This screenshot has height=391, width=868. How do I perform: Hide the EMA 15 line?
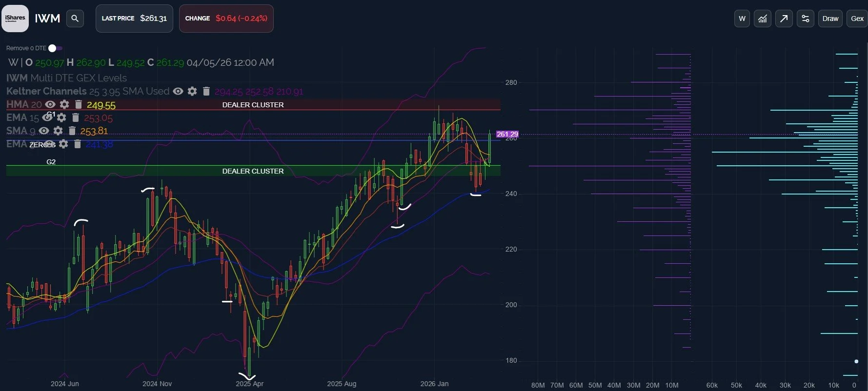click(x=47, y=117)
